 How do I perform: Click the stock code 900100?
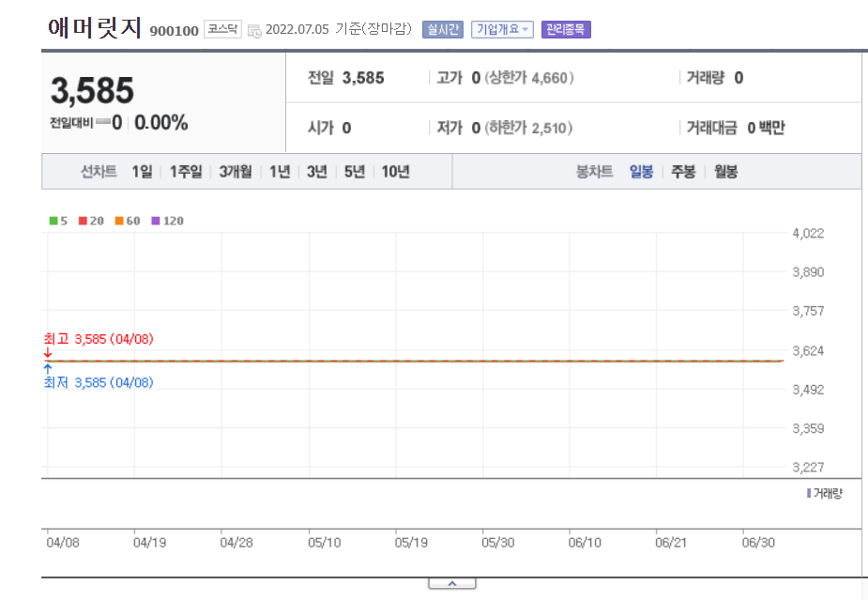coord(174,31)
